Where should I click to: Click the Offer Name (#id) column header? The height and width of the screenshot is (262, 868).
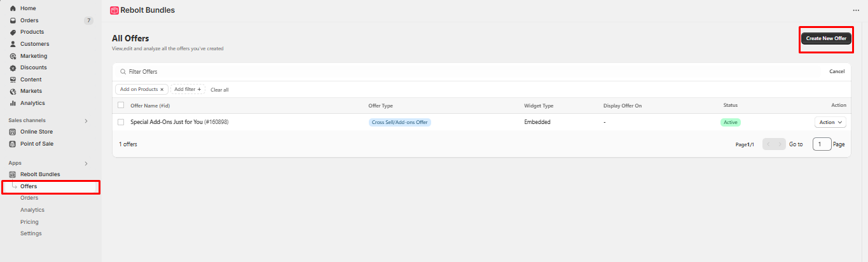point(149,106)
